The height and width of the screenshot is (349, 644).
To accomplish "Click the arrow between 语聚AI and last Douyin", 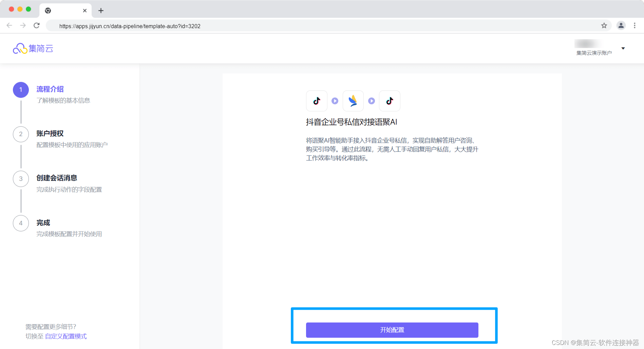I will (x=372, y=101).
